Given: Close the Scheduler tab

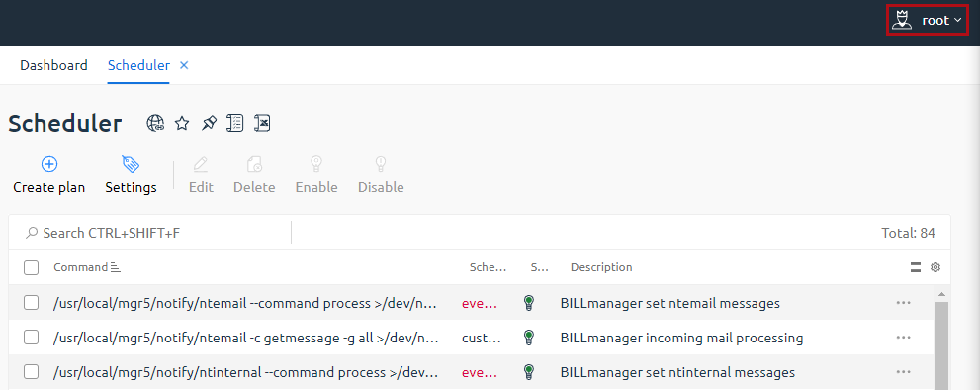Looking at the screenshot, I should coord(184,65).
